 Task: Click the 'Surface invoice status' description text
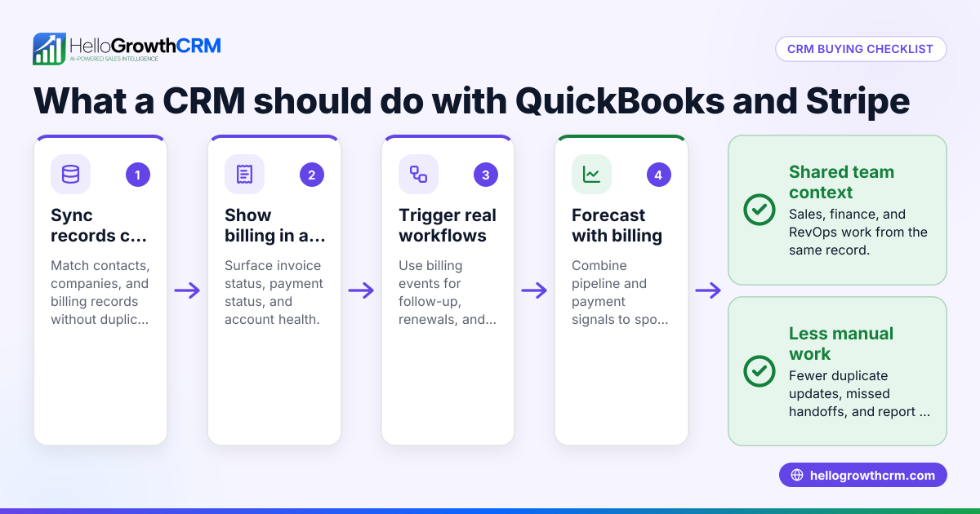click(x=274, y=292)
